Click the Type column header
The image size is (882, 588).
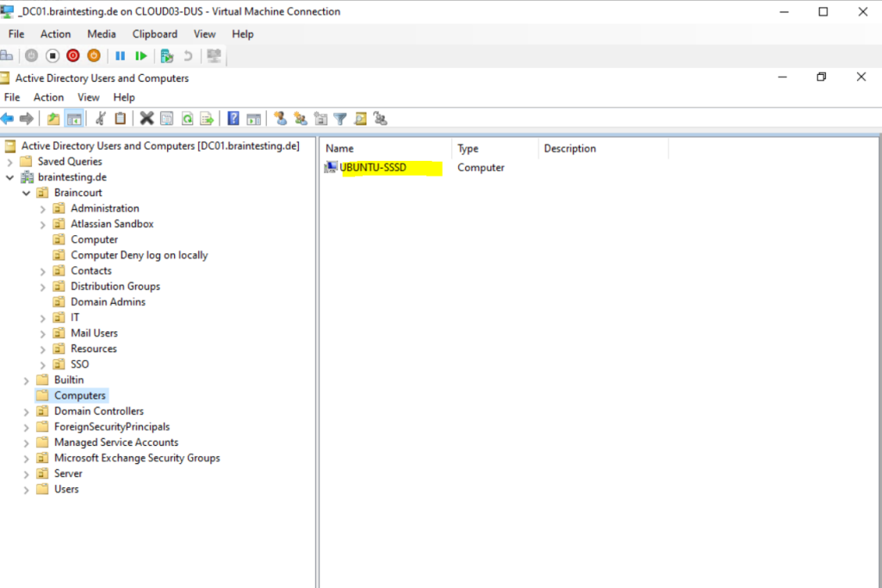pyautogui.click(x=495, y=148)
